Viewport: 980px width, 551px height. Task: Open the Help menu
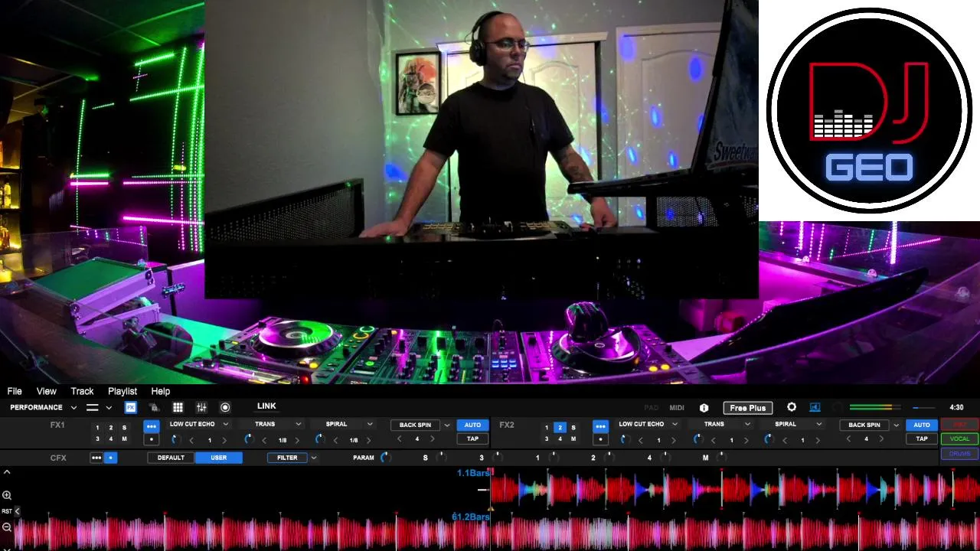161,391
